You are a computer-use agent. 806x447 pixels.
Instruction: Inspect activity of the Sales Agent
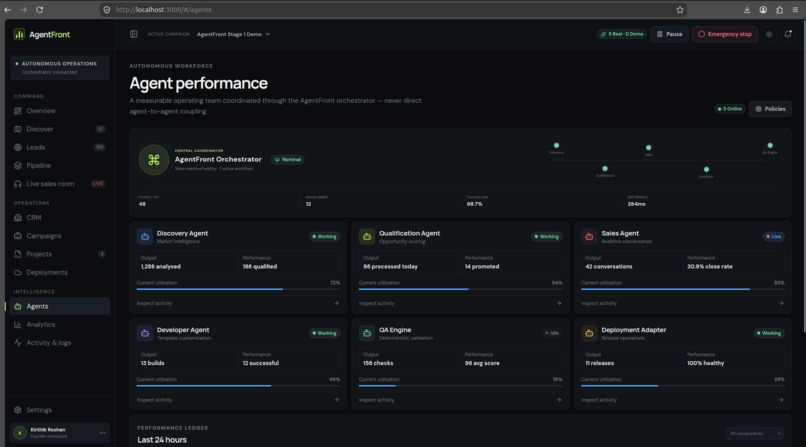pos(682,304)
